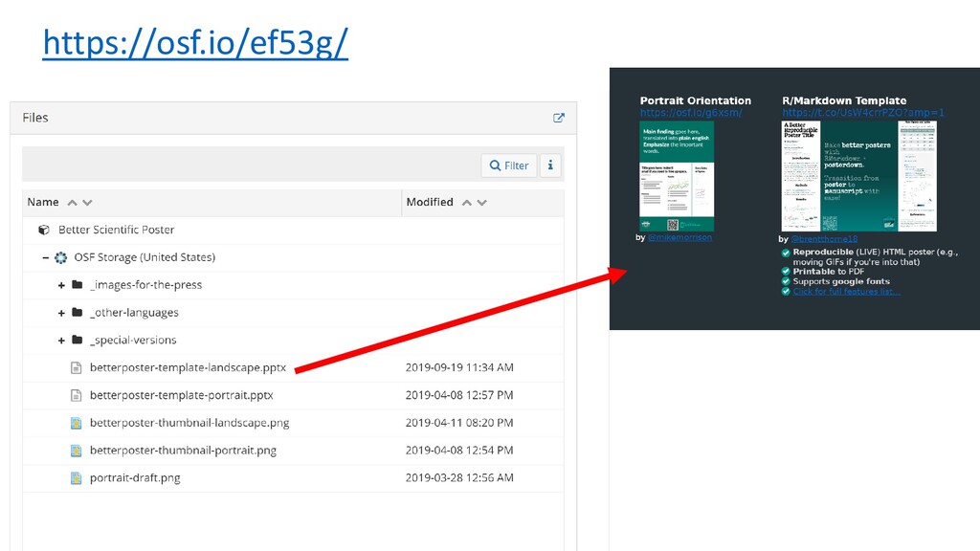980x551 pixels.
Task: Sort Name column descending arrow
Action: [87, 203]
